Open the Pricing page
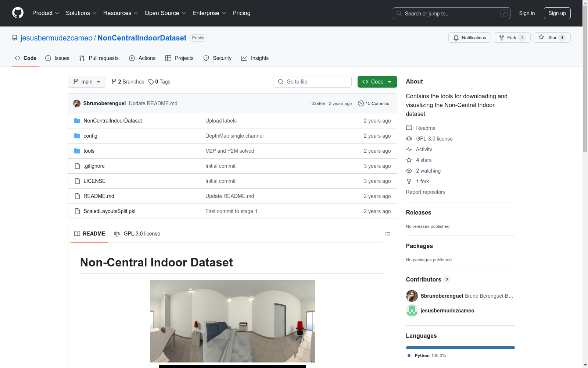 pos(241,13)
